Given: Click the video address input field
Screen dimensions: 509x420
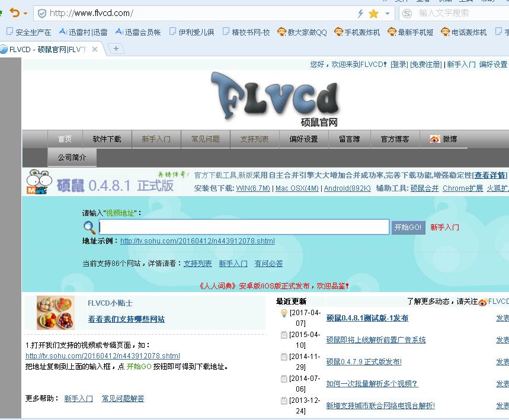Looking at the screenshot, I should point(244,227).
